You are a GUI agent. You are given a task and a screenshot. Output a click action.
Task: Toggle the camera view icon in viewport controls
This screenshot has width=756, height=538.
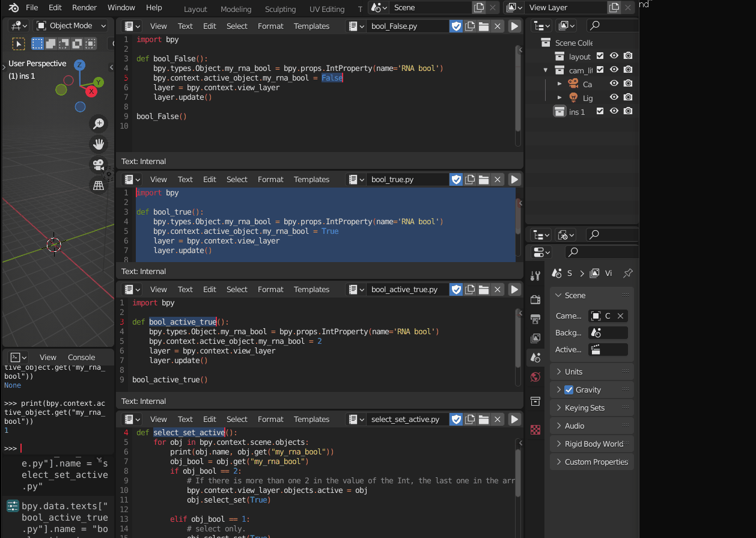98,165
